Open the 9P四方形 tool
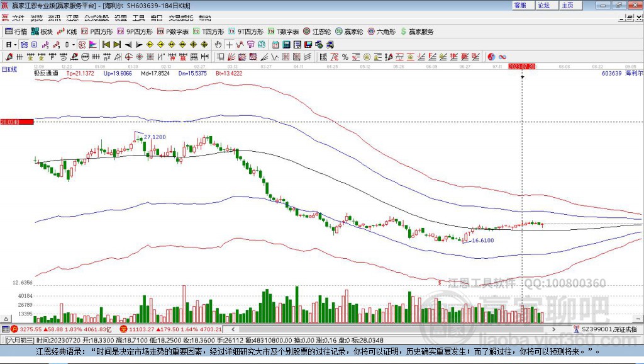 [135, 31]
